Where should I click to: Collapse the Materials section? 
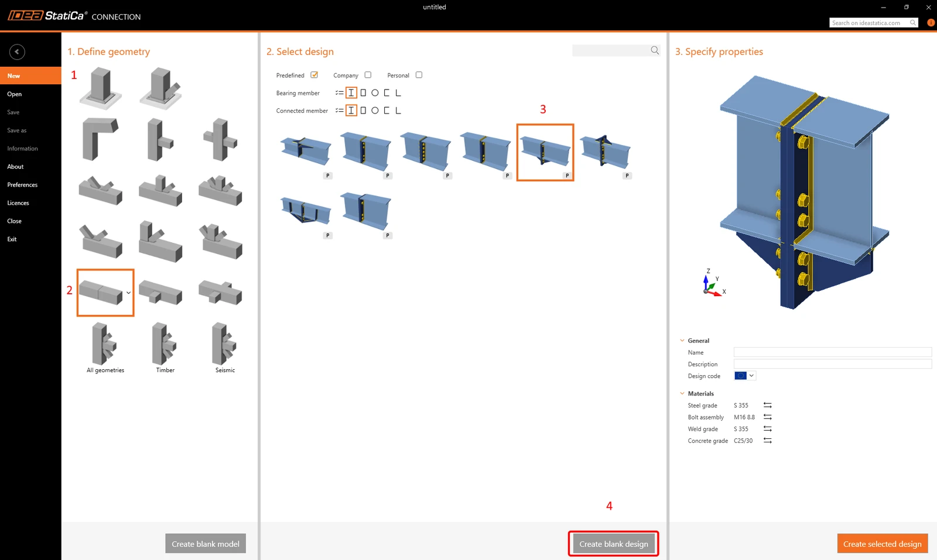[x=682, y=394]
